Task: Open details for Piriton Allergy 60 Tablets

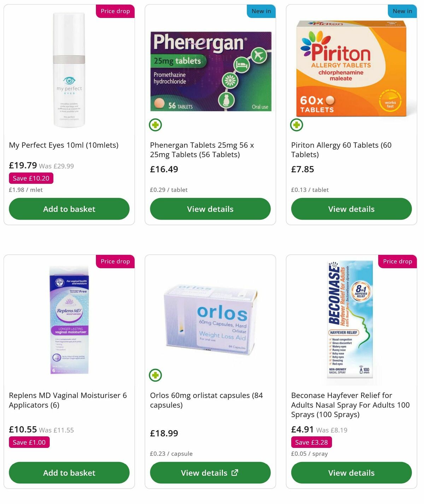Action: coord(351,209)
